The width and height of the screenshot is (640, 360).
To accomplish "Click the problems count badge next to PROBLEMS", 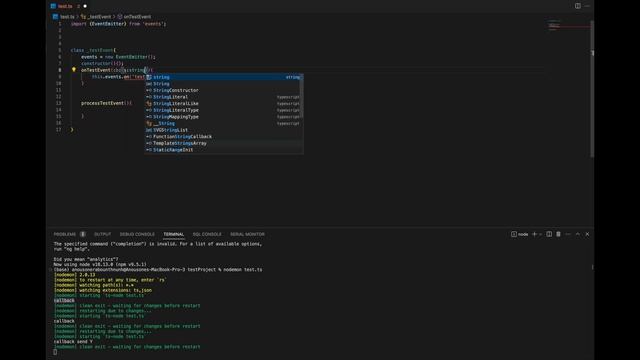I will tap(83, 234).
